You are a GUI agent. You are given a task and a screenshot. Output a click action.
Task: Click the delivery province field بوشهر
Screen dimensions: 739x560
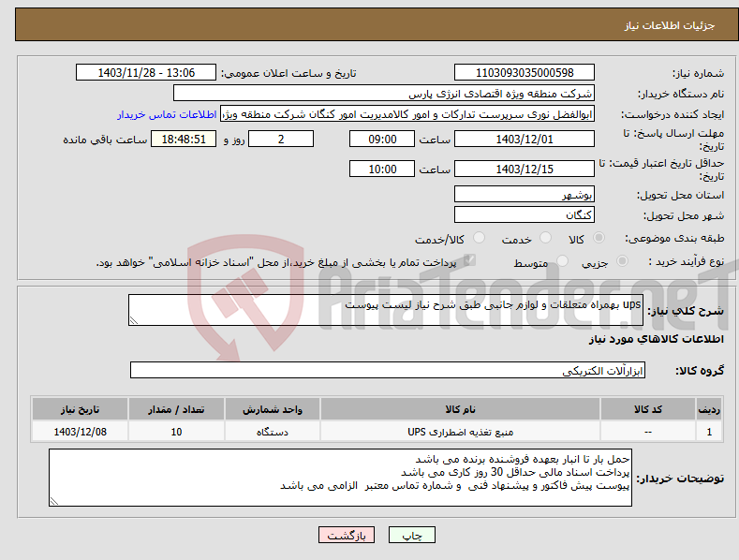tap(525, 194)
